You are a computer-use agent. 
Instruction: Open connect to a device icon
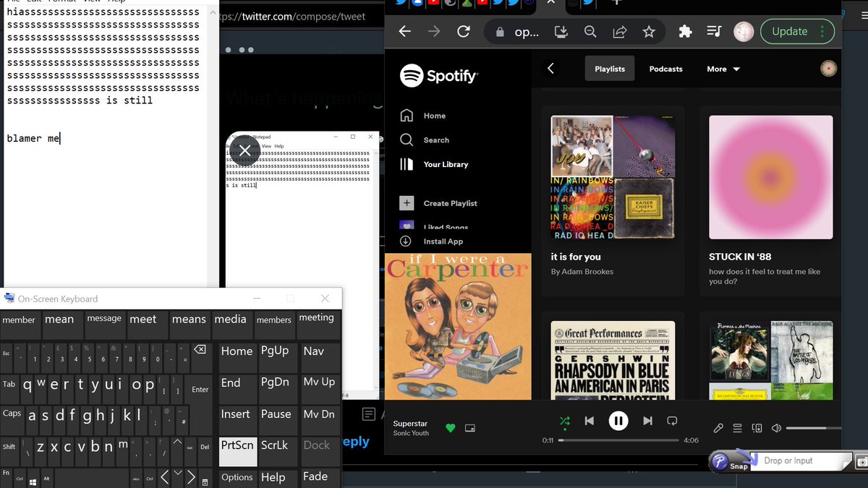tap(757, 428)
